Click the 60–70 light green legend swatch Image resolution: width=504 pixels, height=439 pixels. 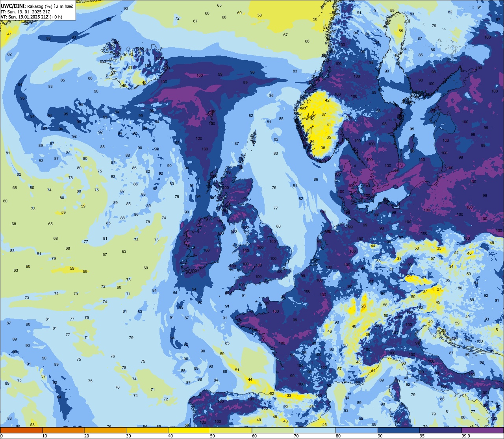[x=273, y=430]
